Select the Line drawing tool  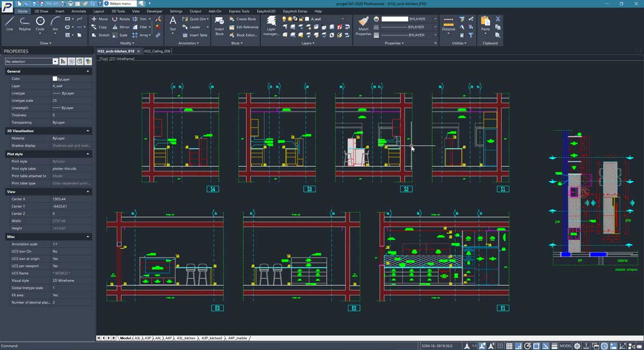10,23
